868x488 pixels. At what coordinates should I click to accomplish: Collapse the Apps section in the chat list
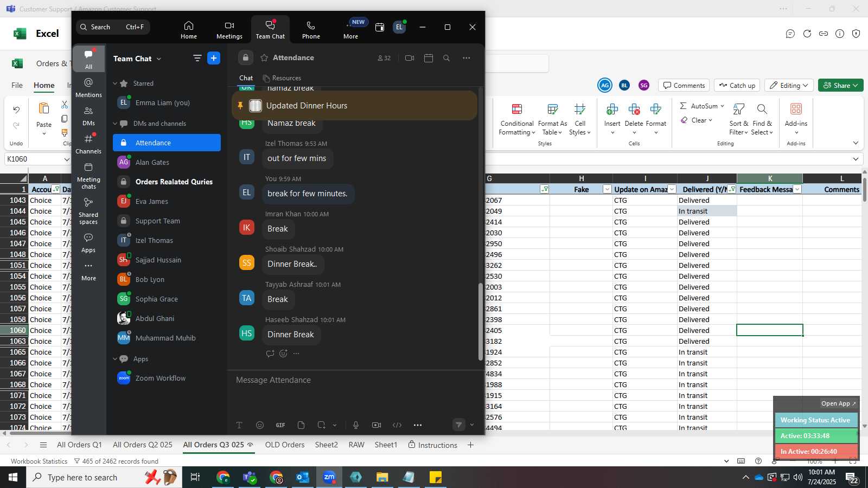click(x=115, y=359)
